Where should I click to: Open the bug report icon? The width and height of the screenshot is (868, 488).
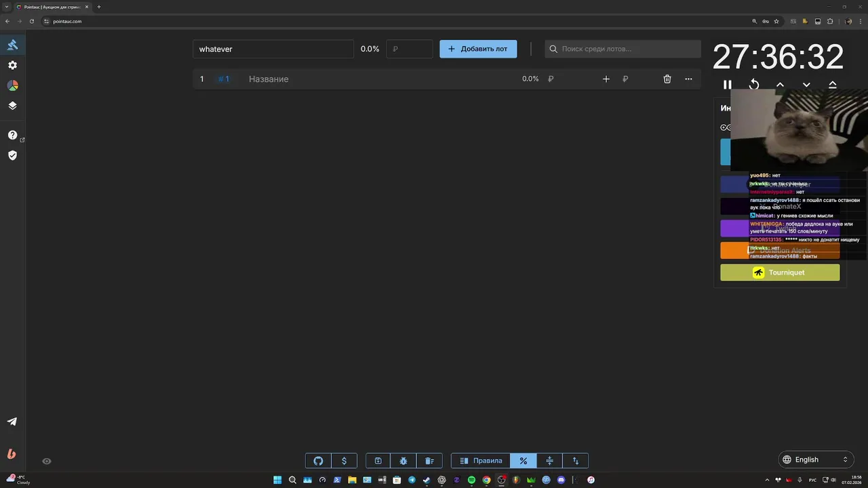point(403,461)
